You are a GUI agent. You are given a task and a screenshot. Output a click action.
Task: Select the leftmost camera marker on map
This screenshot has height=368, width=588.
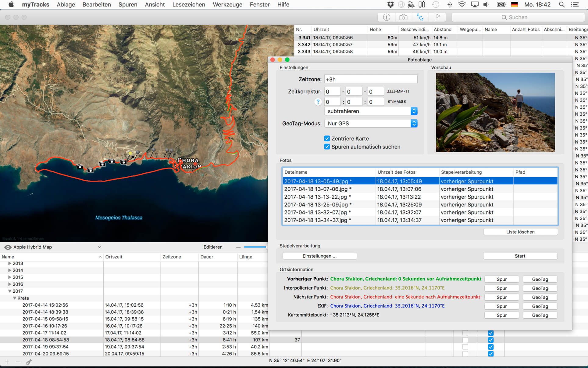coord(80,167)
